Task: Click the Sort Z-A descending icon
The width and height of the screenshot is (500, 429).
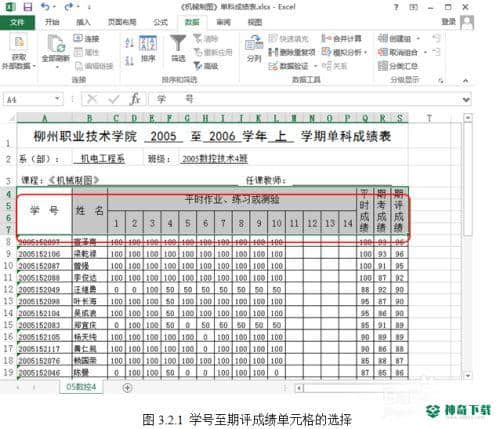Action: [129, 61]
